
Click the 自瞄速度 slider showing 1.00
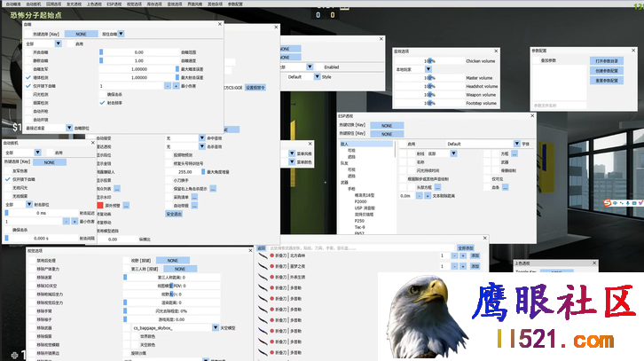click(x=138, y=61)
